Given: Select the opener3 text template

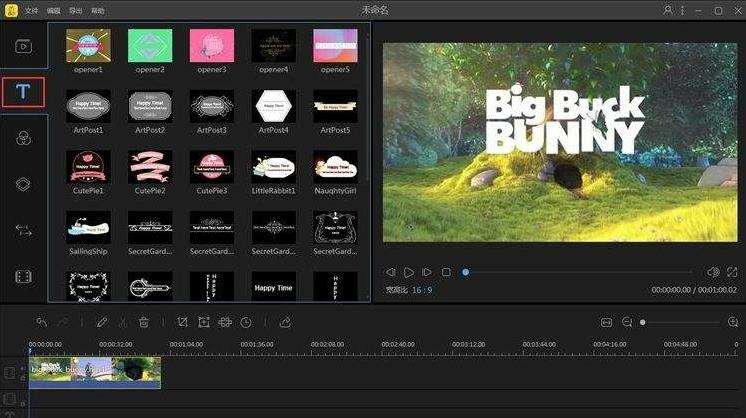Looking at the screenshot, I should tap(212, 46).
